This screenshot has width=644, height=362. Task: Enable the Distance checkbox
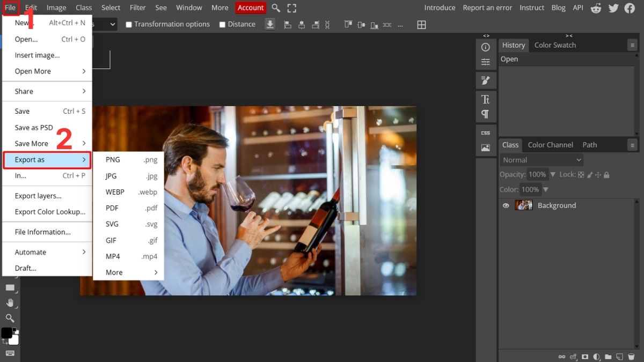(222, 24)
